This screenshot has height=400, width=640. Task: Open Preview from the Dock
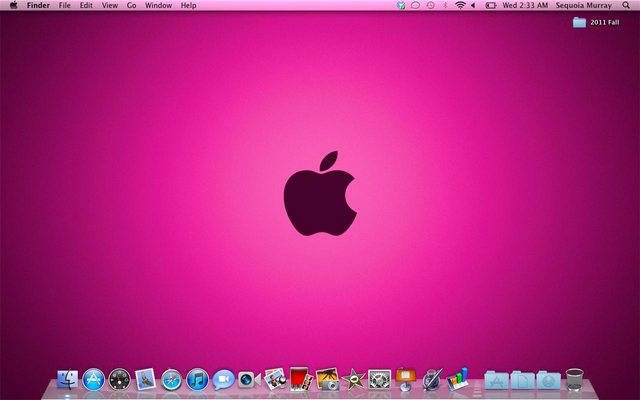[x=275, y=379]
